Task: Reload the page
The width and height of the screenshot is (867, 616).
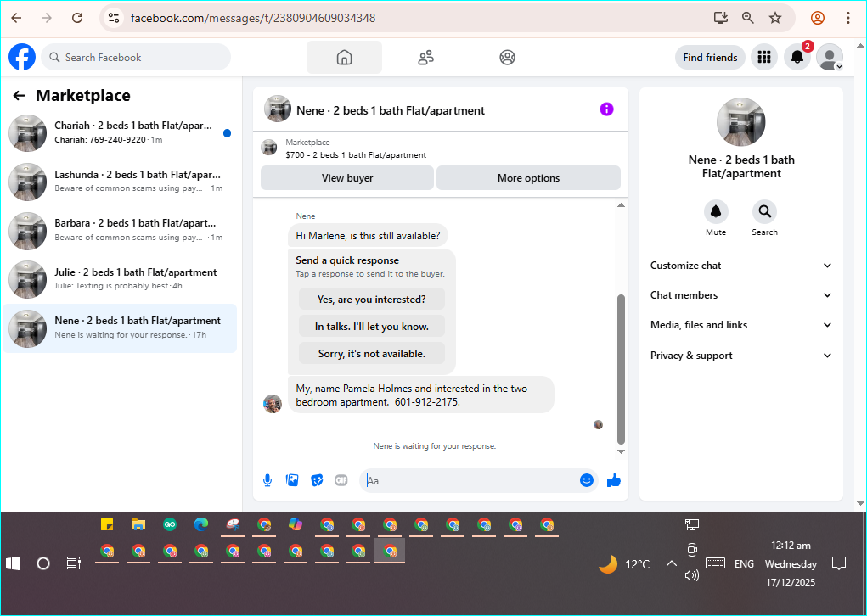Action: 77,18
